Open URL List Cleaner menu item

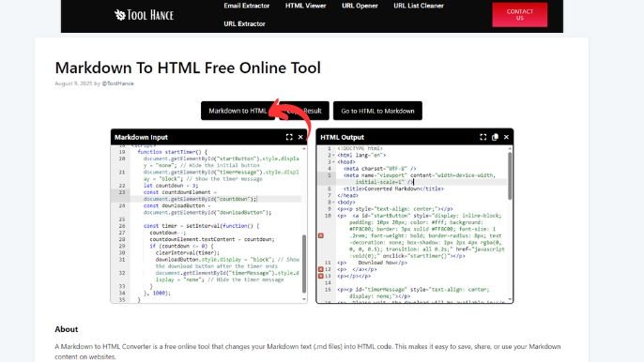tap(419, 6)
